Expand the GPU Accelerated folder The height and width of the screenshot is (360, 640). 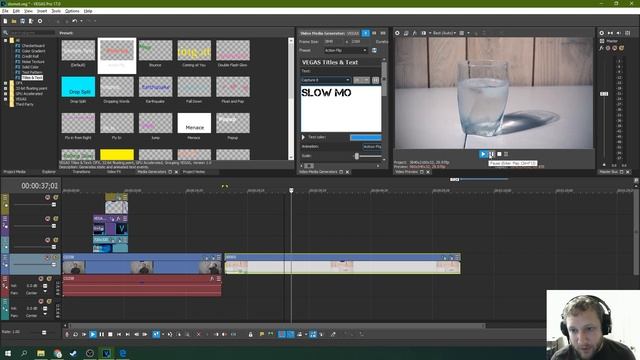[x=6, y=93]
